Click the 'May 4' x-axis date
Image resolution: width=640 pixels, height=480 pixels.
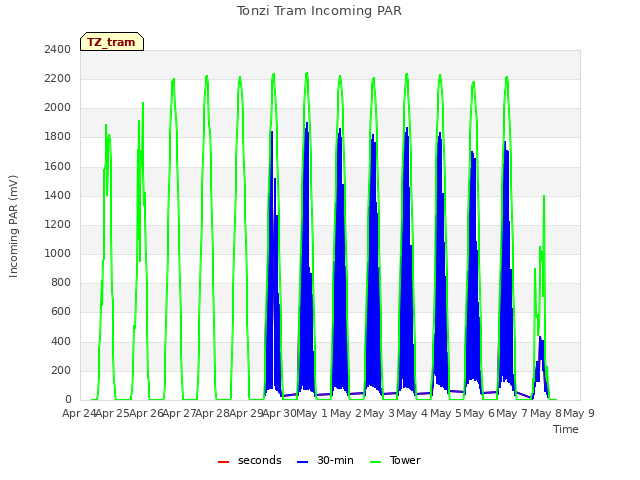click(x=413, y=413)
